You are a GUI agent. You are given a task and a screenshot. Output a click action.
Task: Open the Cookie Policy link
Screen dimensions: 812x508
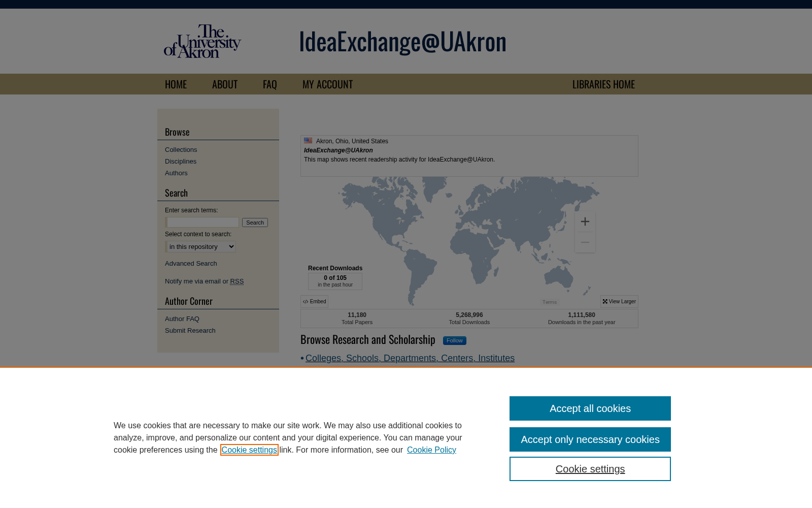click(x=431, y=450)
